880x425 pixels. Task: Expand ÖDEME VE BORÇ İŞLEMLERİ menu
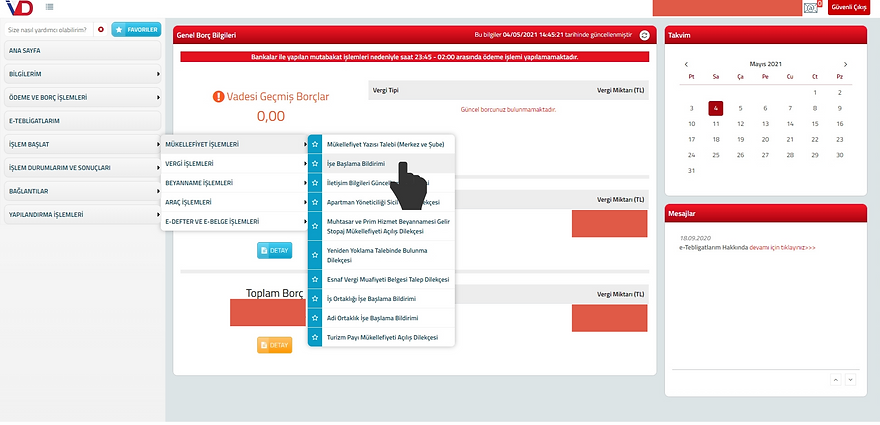[x=82, y=97]
